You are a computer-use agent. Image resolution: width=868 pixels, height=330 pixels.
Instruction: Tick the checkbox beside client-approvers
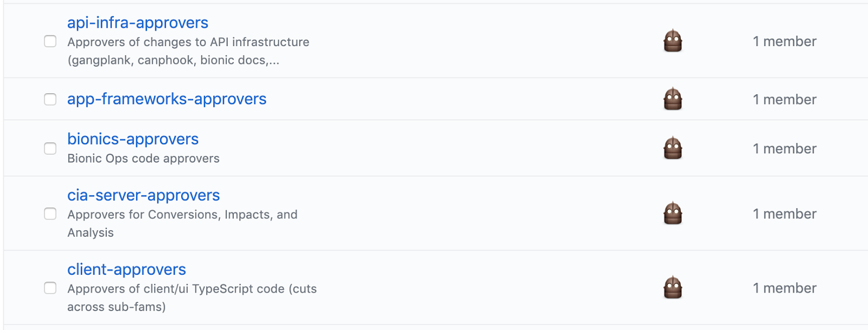[50, 288]
